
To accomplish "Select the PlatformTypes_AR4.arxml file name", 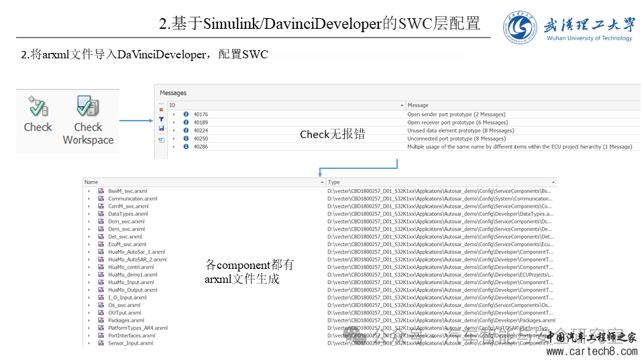I will point(138,328).
